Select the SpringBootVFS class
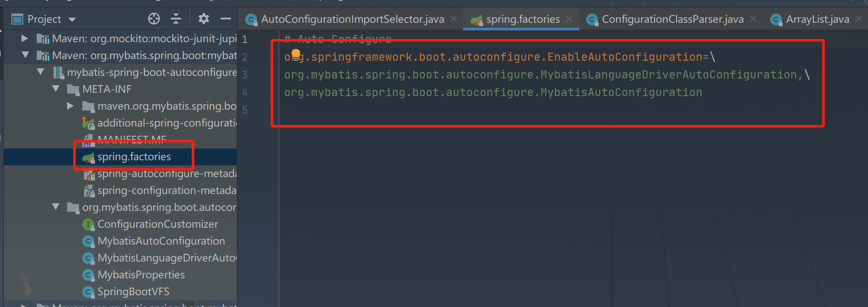 pos(133,291)
